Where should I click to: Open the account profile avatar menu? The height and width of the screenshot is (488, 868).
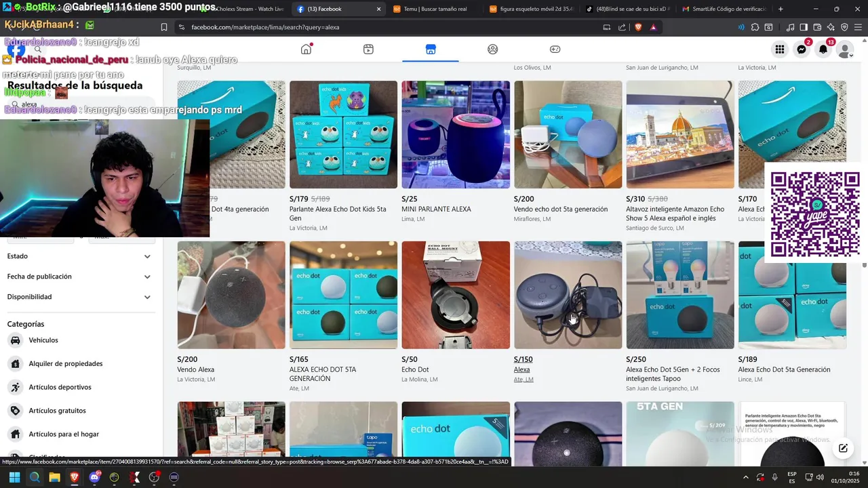coord(845,49)
